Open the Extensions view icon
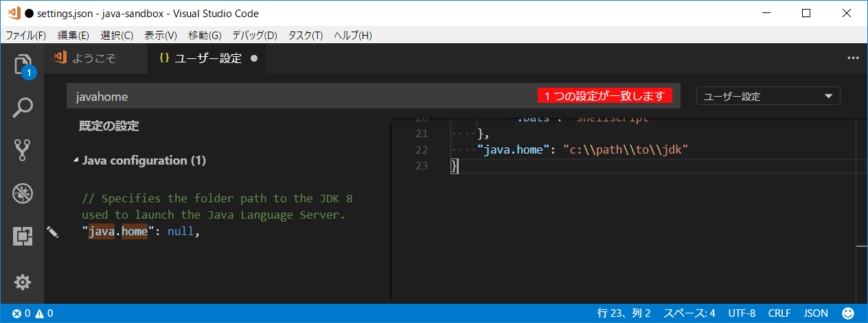This screenshot has width=868, height=323. [22, 237]
